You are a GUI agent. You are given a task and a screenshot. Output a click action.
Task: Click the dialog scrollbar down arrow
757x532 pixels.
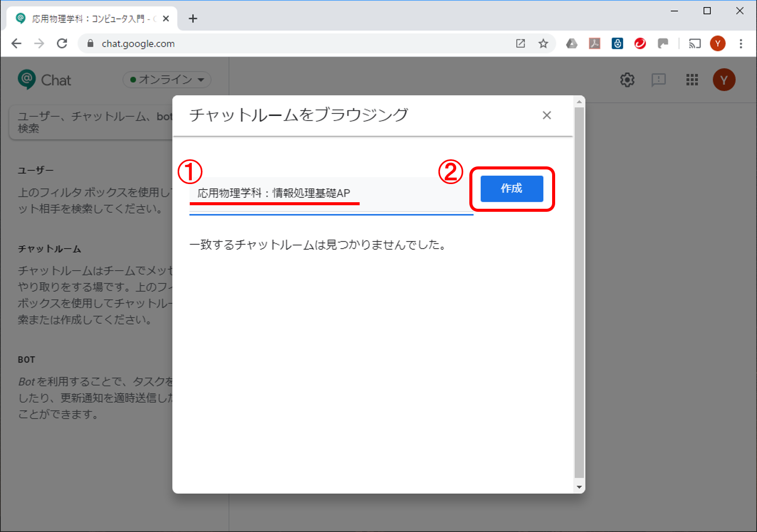coord(579,487)
